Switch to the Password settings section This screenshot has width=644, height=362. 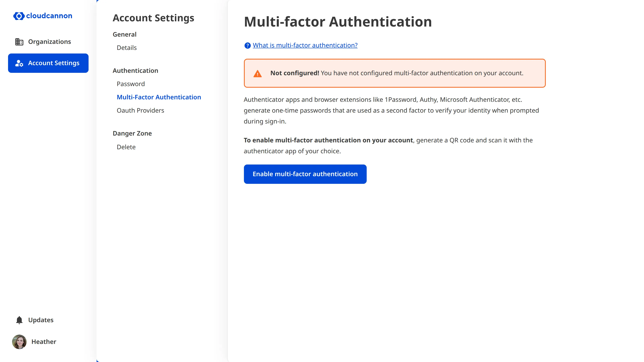(131, 84)
